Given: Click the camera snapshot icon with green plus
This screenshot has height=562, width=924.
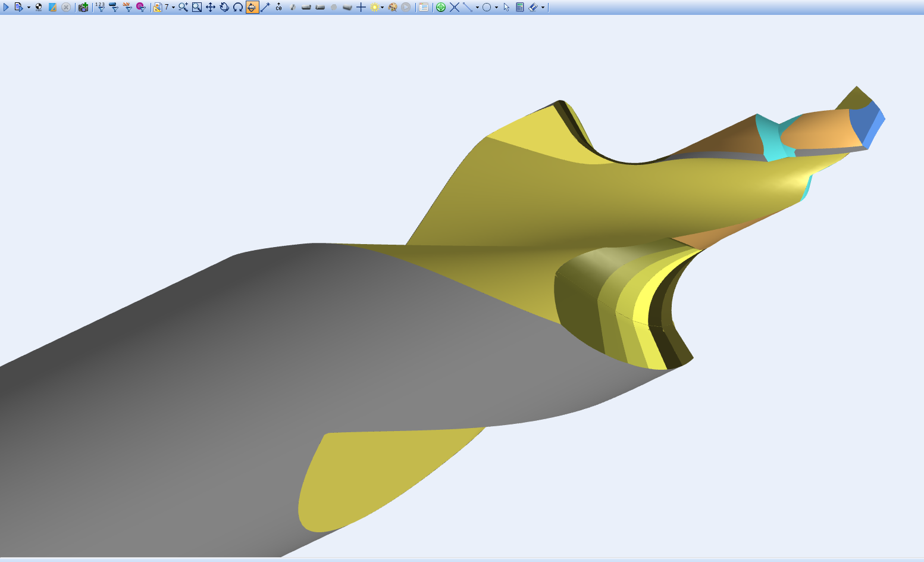Looking at the screenshot, I should click(83, 7).
